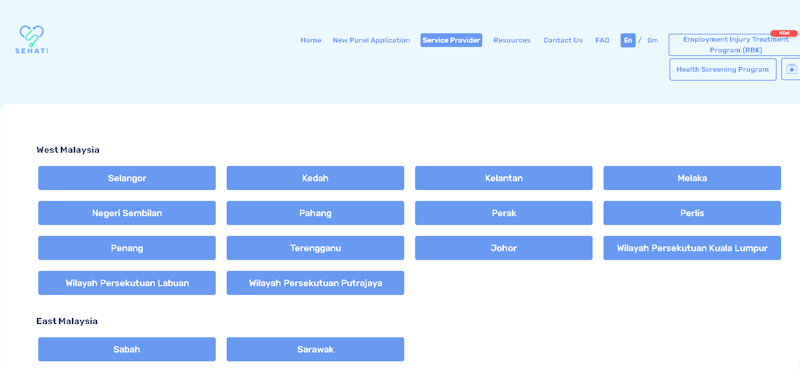Open the Resources menu item
Image resolution: width=800 pixels, height=369 pixels.
click(512, 40)
